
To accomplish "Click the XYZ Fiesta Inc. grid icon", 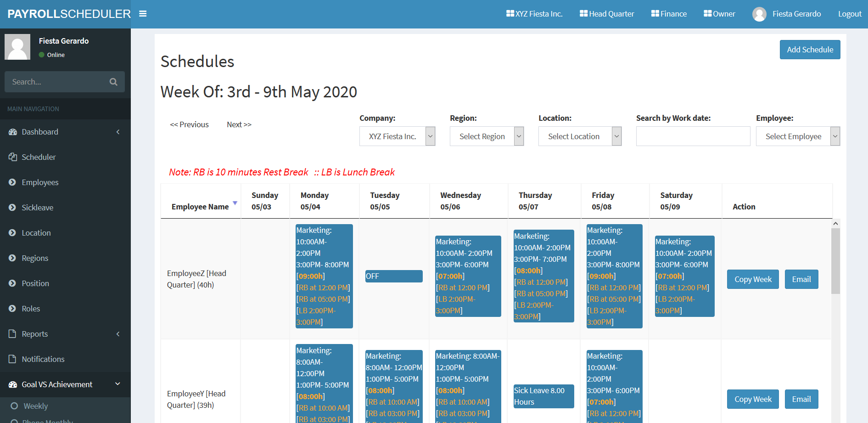I will click(510, 13).
